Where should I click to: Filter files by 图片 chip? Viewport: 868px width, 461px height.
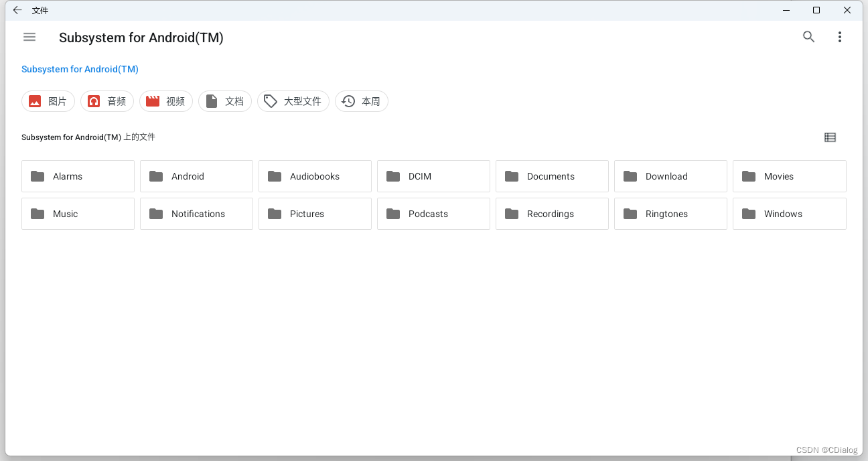(48, 101)
